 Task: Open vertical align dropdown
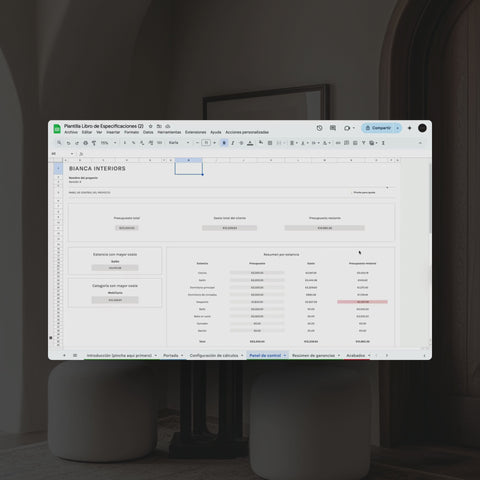(304, 143)
